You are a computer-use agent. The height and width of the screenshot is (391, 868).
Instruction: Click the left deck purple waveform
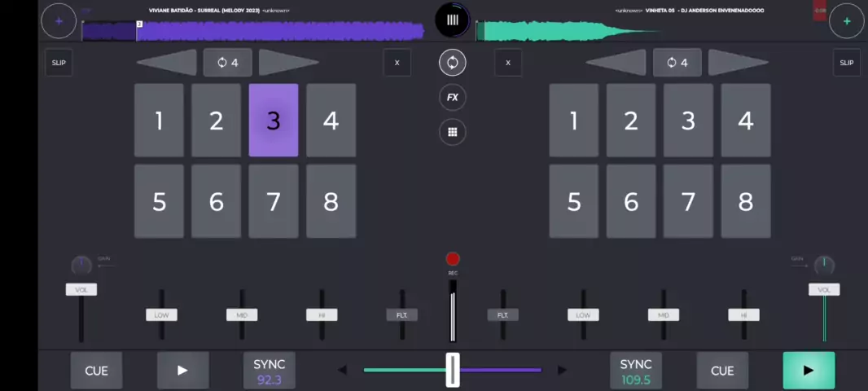(277, 31)
